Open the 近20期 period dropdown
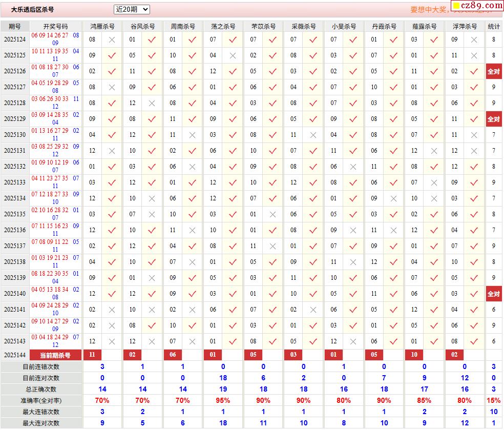This screenshot has width=504, height=430. tap(132, 9)
